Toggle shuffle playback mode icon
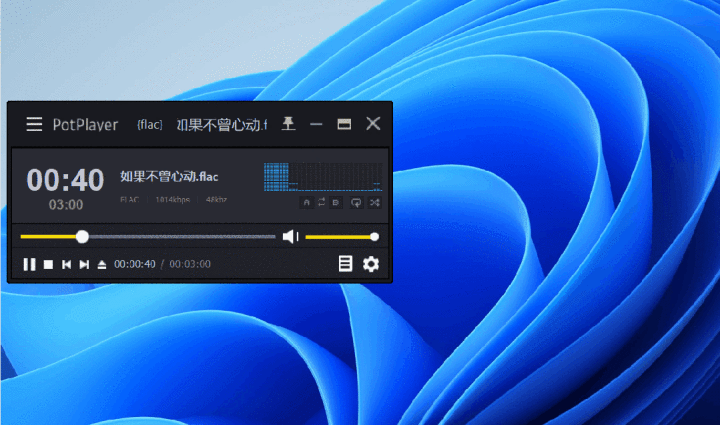 [x=375, y=202]
